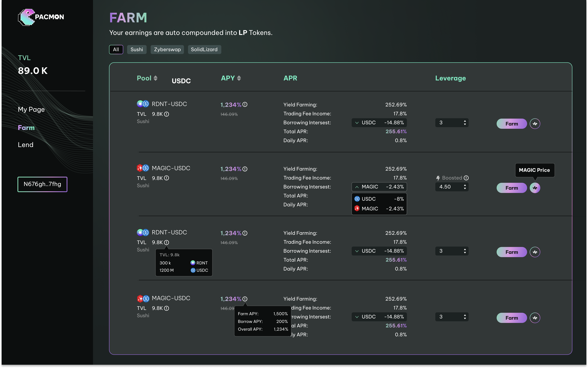Image resolution: width=588 pixels, height=368 pixels.
Task: Click APY info icon in bottom MAGIC-USDC row
Action: click(245, 299)
